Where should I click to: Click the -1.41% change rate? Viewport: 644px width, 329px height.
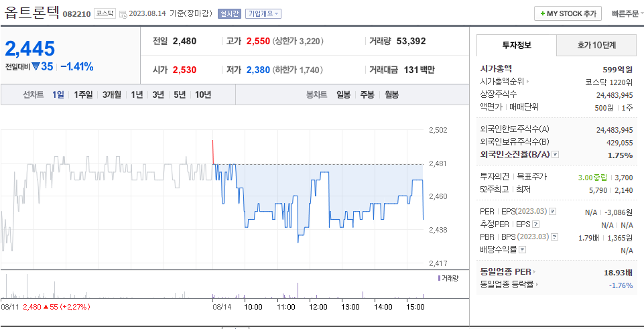click(x=77, y=66)
